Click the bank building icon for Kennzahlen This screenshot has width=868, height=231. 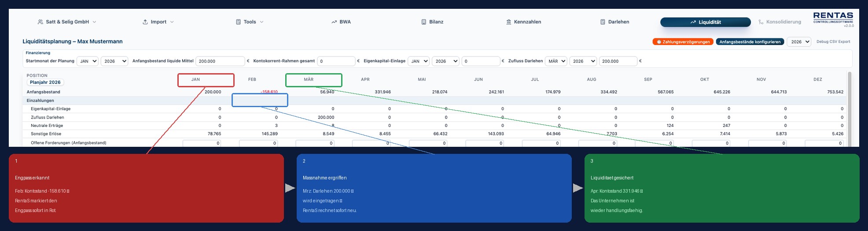(508, 22)
